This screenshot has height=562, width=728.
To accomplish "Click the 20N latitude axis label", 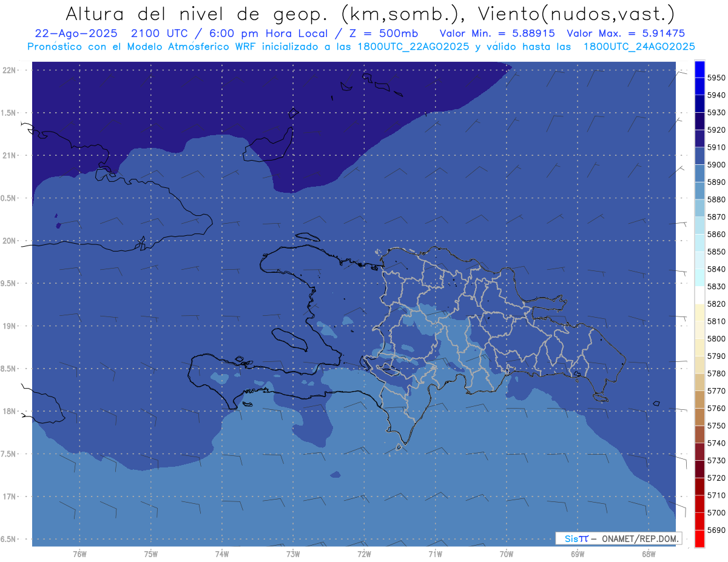I will 10,241.
